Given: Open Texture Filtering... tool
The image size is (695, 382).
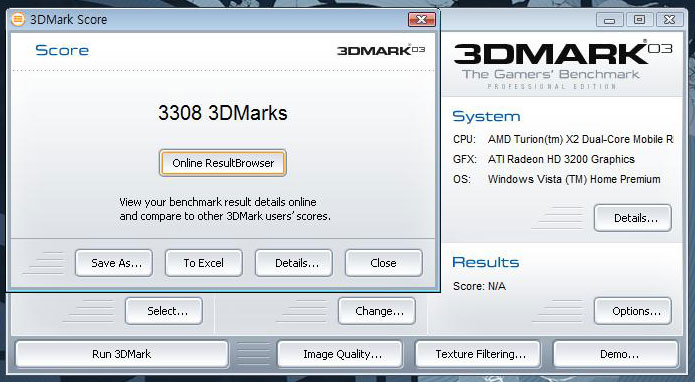Looking at the screenshot, I should point(478,354).
